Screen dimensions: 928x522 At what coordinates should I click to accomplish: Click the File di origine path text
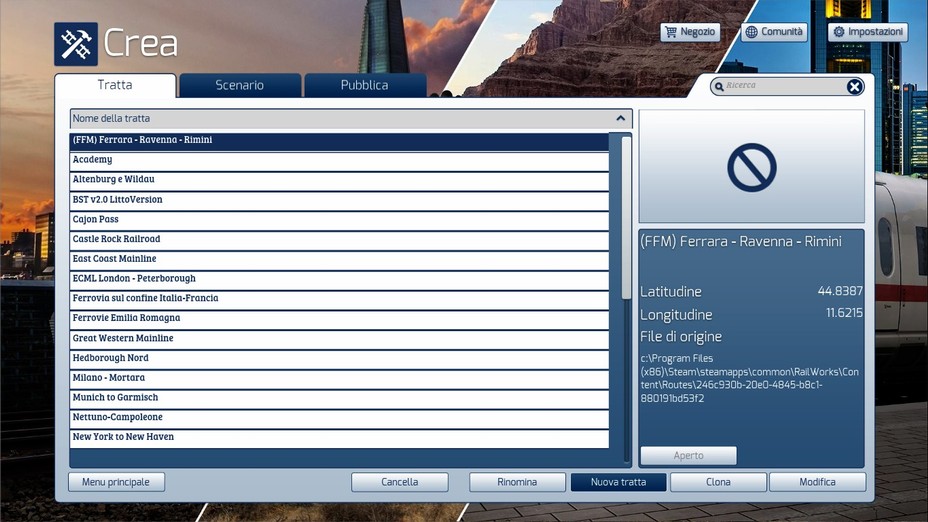click(749, 378)
